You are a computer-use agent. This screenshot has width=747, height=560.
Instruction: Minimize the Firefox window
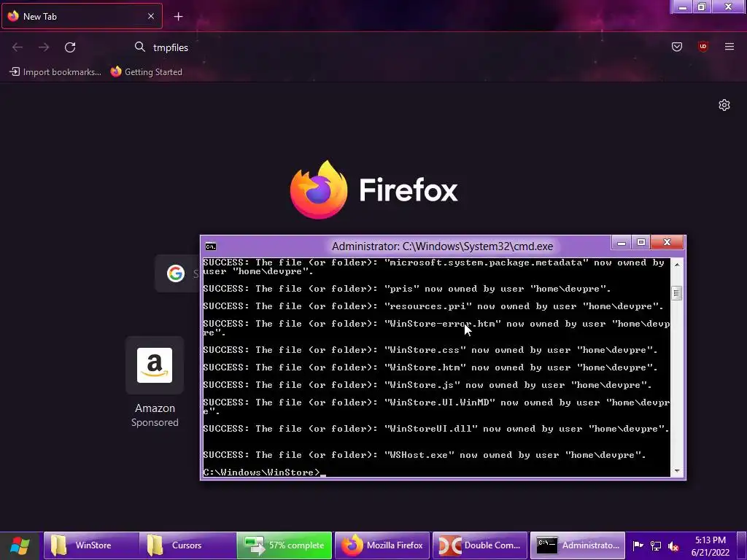682,7
